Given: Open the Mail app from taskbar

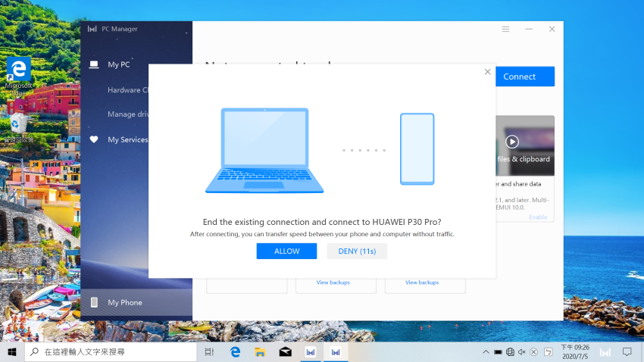Looking at the screenshot, I should [286, 351].
